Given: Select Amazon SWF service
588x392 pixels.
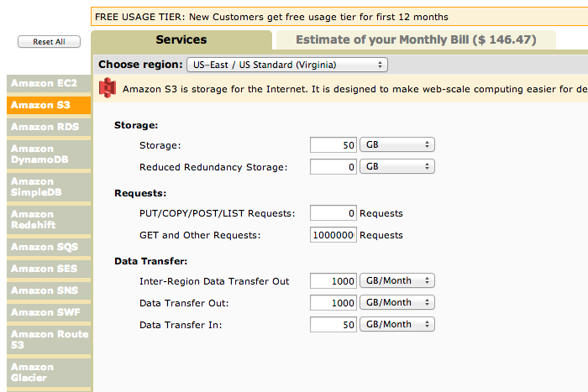Looking at the screenshot, I should coord(49,312).
